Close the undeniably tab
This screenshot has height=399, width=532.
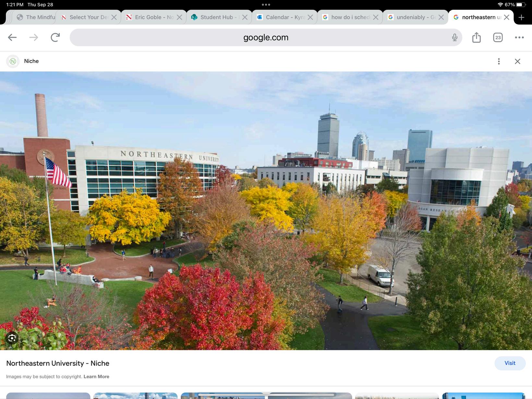point(441,17)
